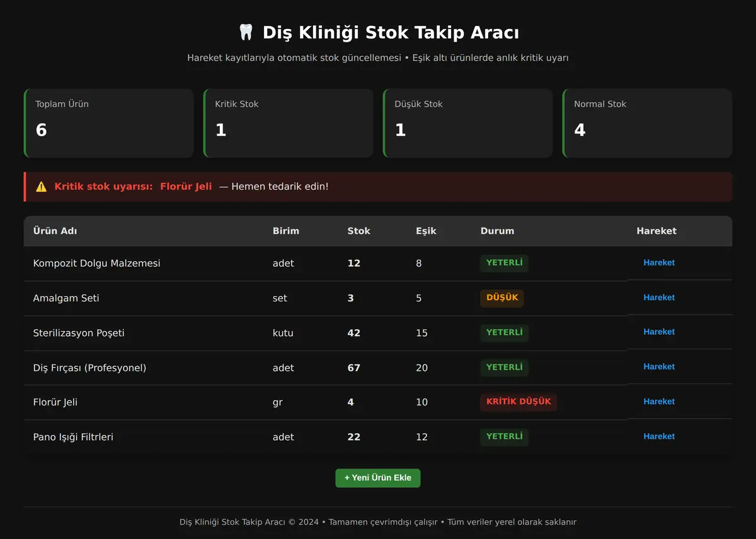Select the Kritik Stok summary card
The height and width of the screenshot is (539, 756).
click(288, 123)
